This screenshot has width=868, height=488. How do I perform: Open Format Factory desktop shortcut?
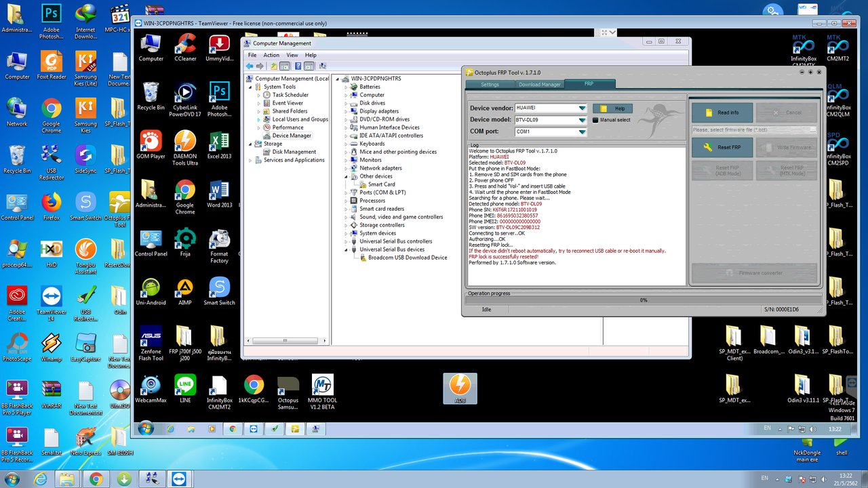coord(219,246)
